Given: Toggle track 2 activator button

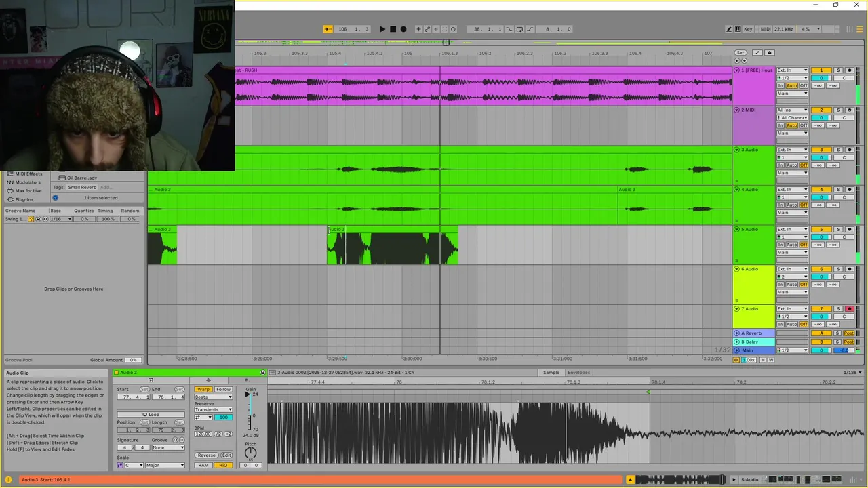Looking at the screenshot, I should point(821,110).
